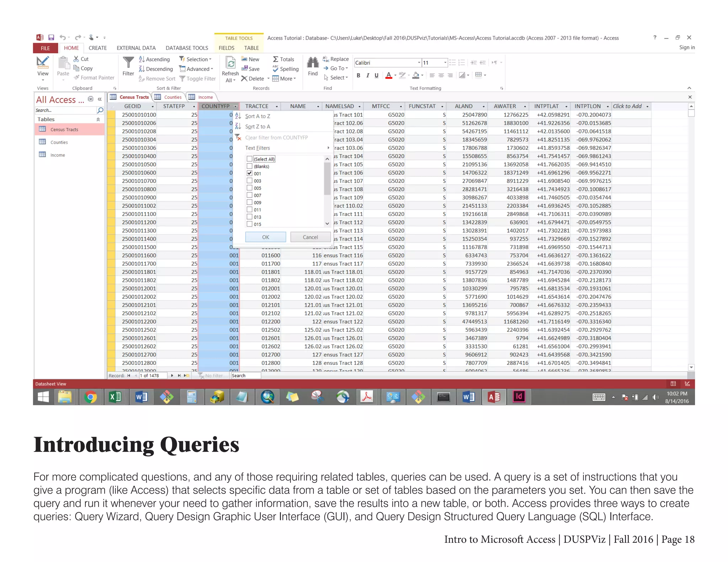The width and height of the screenshot is (728, 562).
Task: Sort records Descending from ribbon
Action: tap(156, 69)
